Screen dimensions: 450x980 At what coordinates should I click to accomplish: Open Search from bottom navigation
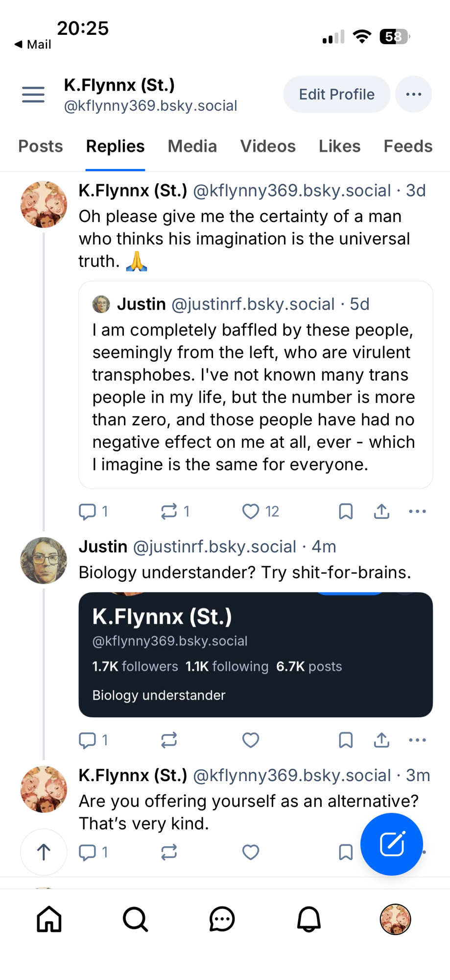tap(135, 919)
